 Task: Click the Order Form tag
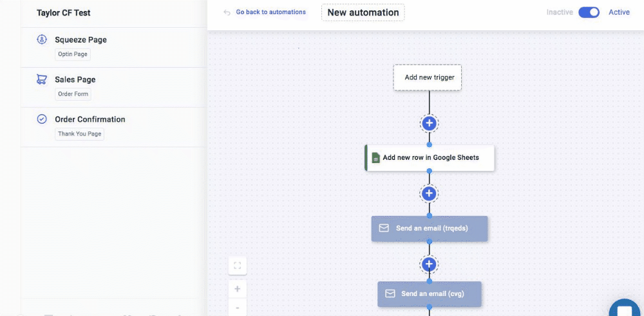tap(73, 94)
